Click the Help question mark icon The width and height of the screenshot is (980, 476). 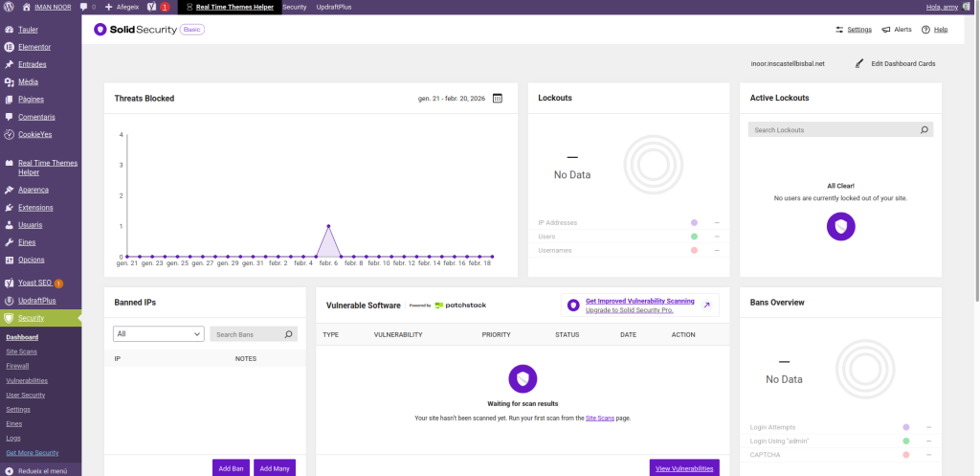click(925, 30)
